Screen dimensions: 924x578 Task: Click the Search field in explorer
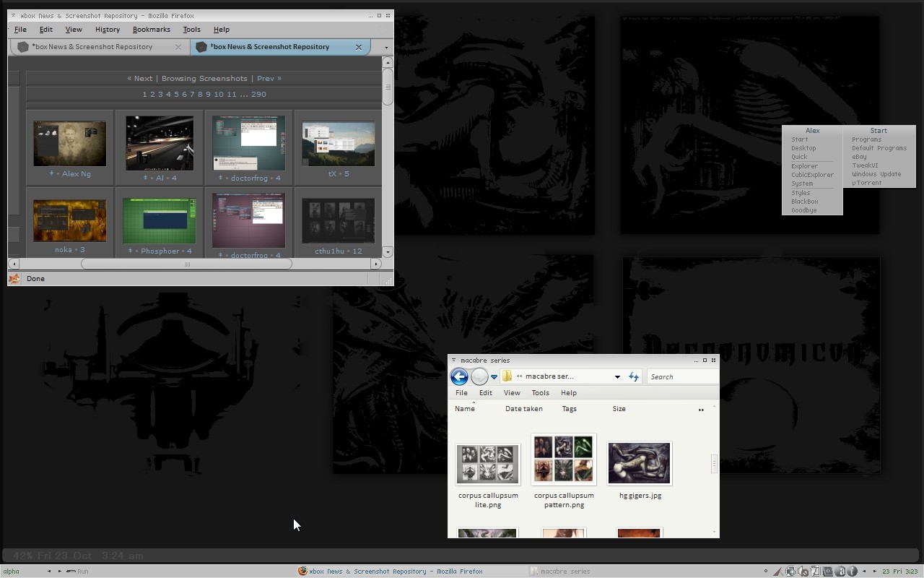pos(682,376)
